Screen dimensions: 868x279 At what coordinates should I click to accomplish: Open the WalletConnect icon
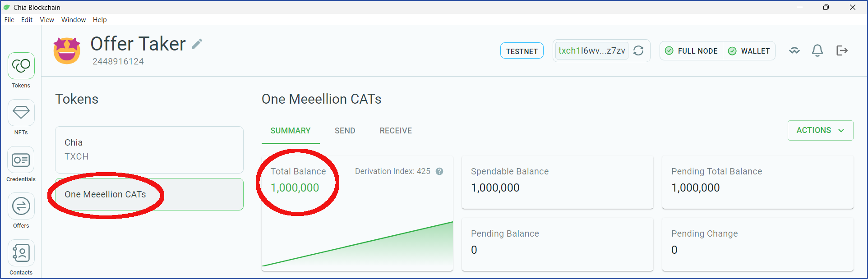[x=794, y=50]
